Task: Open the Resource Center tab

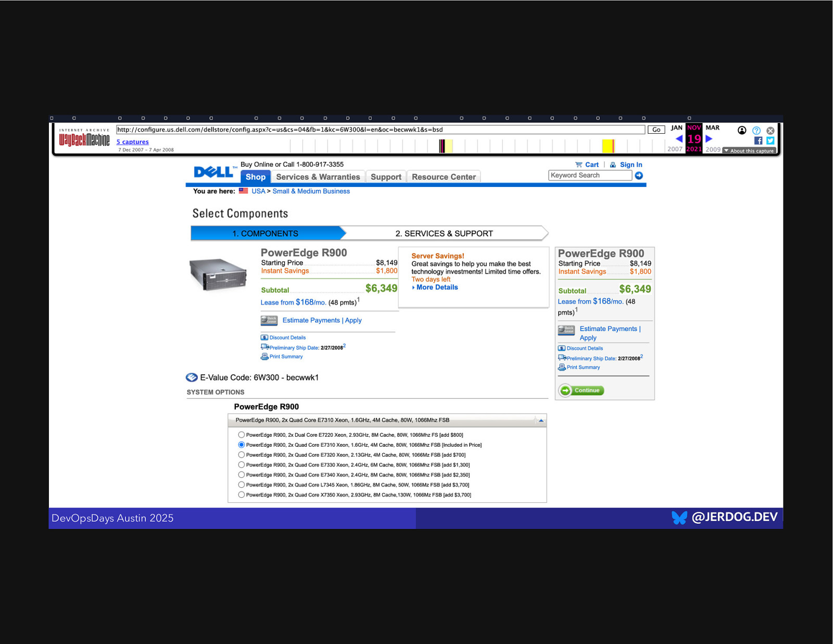Action: pos(444,177)
